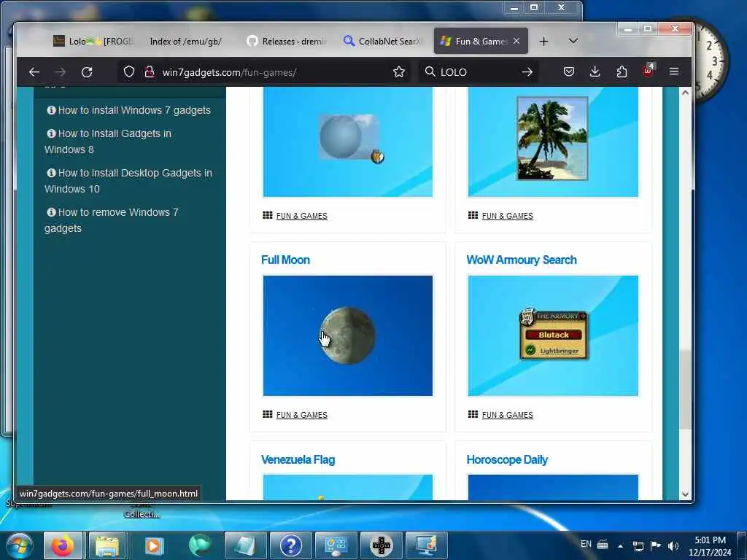
Task: Click the taskbar clock 5:01 PM
Action: [x=710, y=546]
